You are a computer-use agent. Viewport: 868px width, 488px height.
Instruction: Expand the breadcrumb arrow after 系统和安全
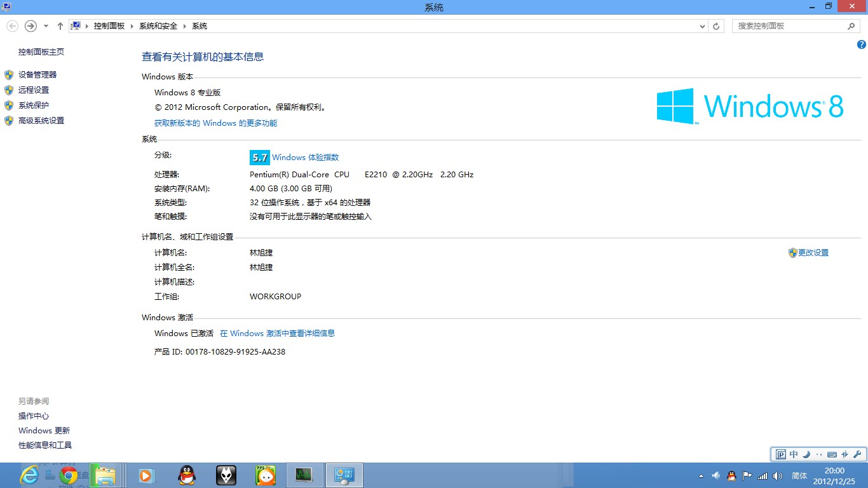click(x=185, y=26)
